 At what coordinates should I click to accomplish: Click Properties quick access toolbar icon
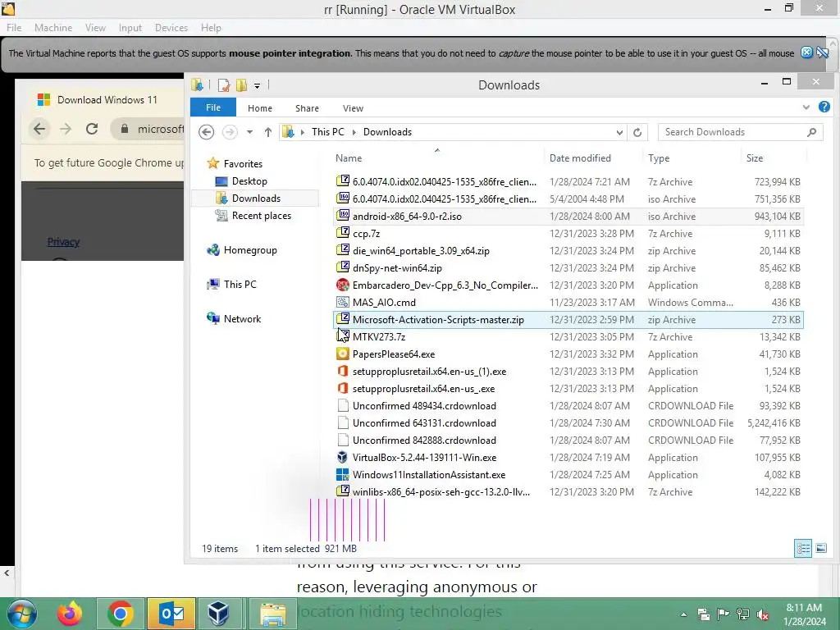[224, 84]
